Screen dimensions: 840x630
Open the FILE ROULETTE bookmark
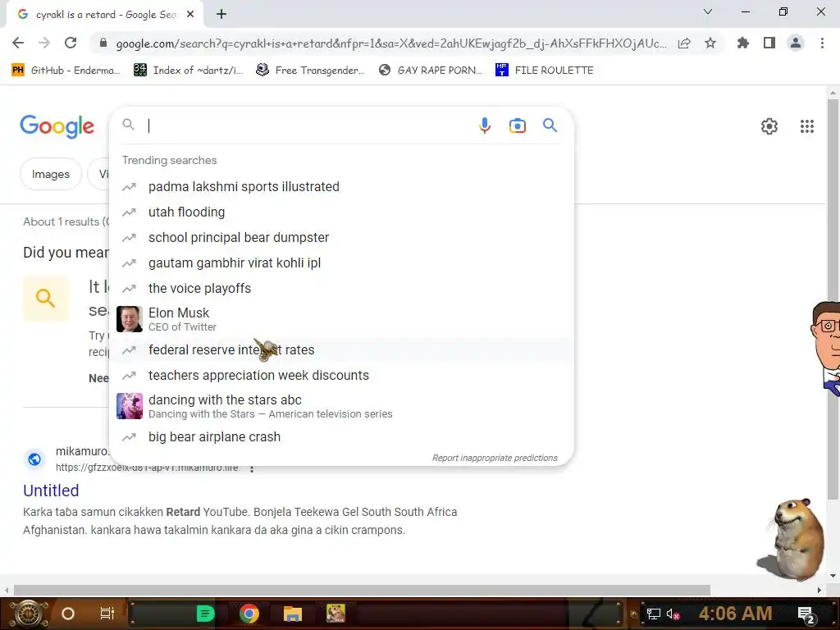(x=545, y=71)
